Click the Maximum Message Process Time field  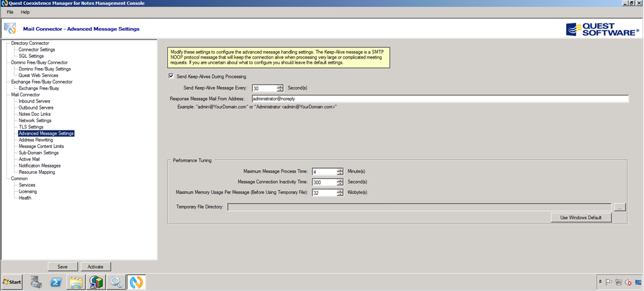tap(324, 171)
